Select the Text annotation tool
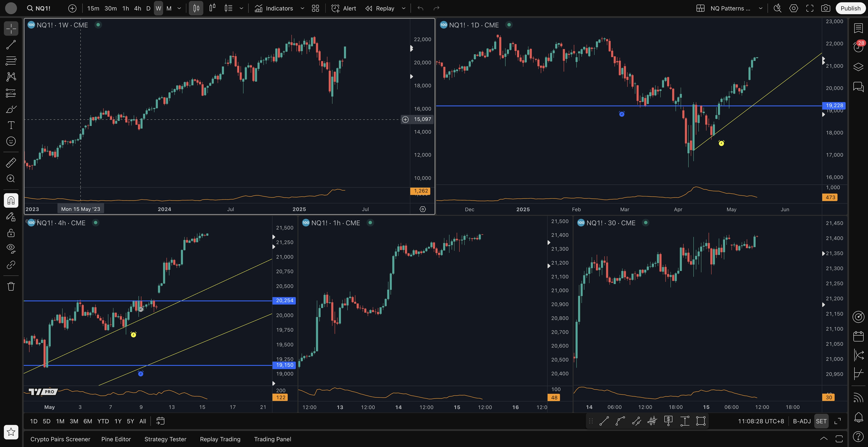 point(11,125)
